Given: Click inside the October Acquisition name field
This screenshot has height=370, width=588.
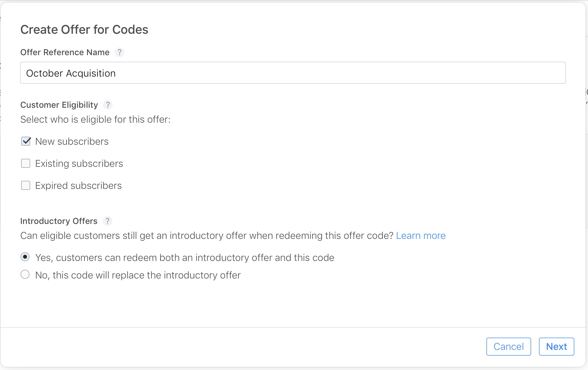Looking at the screenshot, I should [292, 73].
